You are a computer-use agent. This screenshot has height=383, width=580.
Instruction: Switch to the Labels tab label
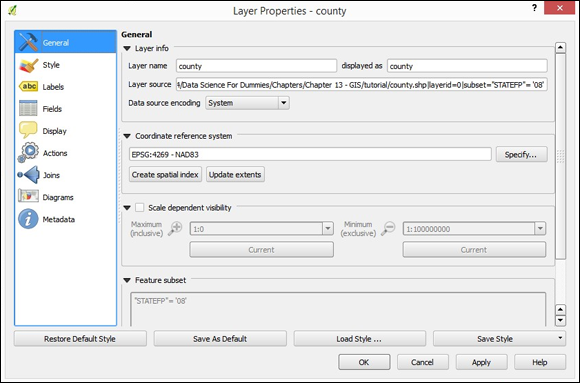pos(53,87)
